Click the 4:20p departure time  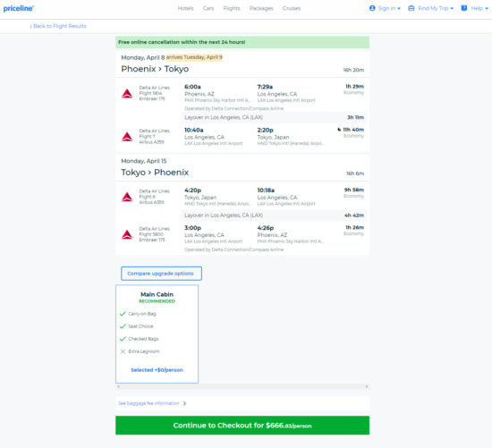[x=192, y=190]
